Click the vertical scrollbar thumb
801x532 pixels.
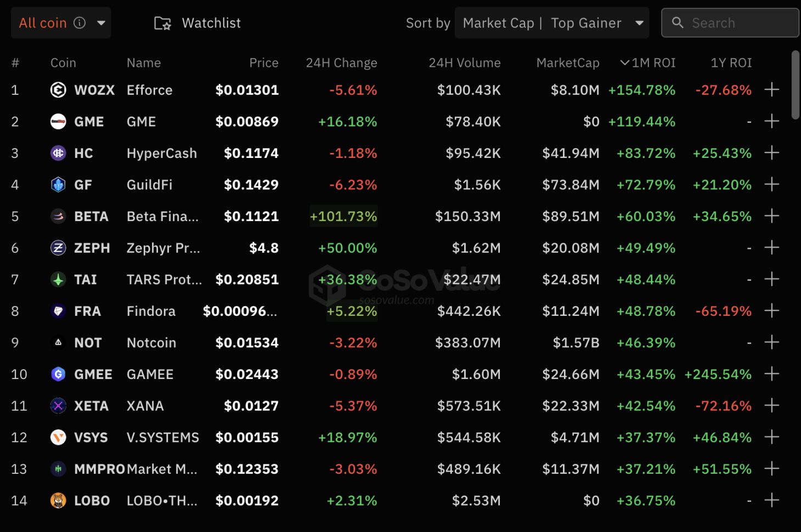pos(796,85)
